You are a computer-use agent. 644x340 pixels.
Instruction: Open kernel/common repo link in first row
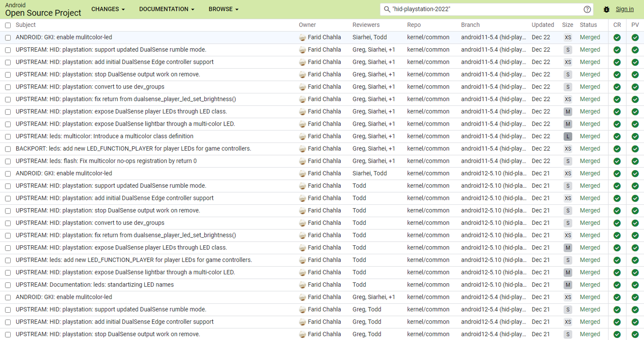pyautogui.click(x=428, y=38)
